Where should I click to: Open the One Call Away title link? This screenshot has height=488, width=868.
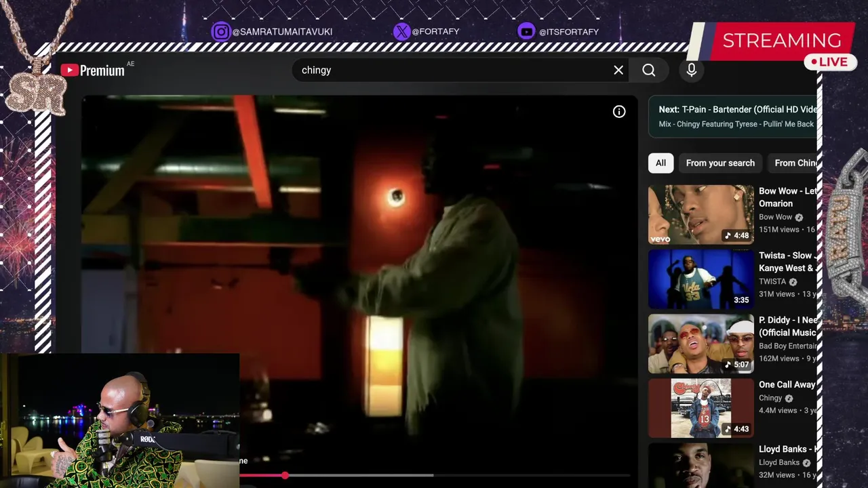(788, 384)
